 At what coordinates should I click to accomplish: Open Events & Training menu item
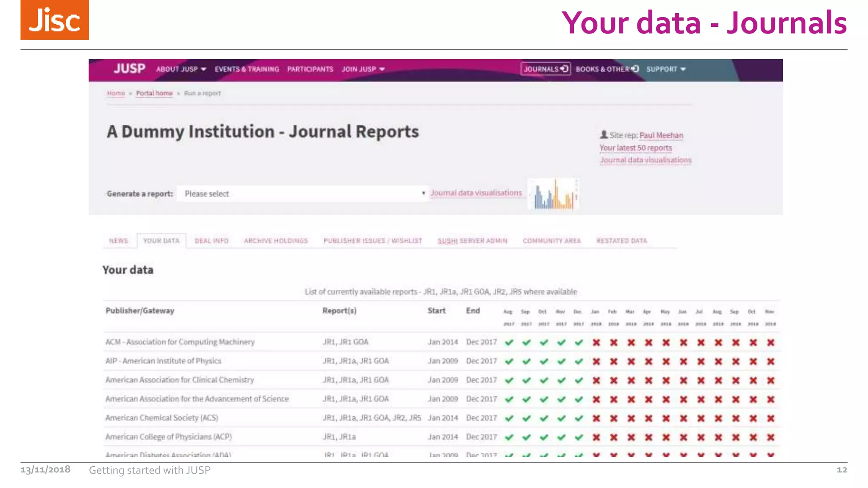coord(247,69)
